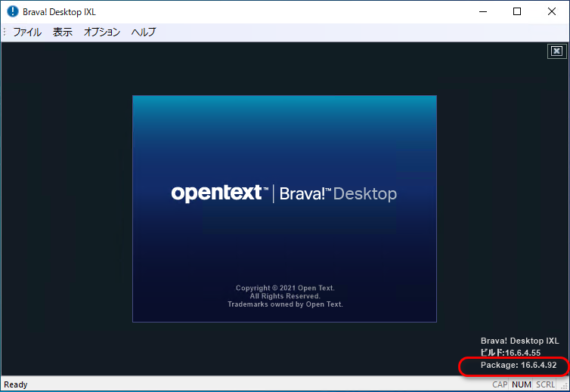Open the 表示 menu
This screenshot has width=570, height=392.
(x=63, y=32)
